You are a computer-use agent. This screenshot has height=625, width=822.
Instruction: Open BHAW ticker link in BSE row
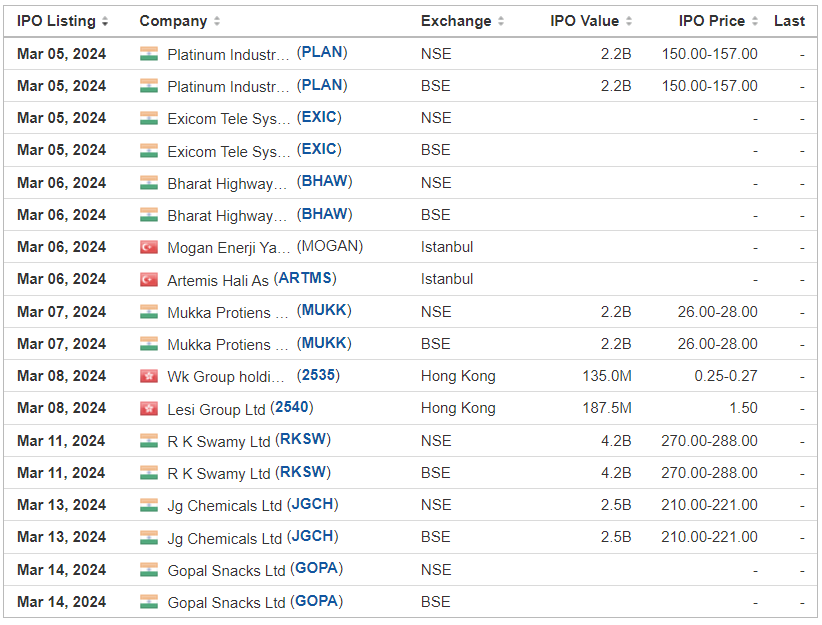tap(325, 214)
